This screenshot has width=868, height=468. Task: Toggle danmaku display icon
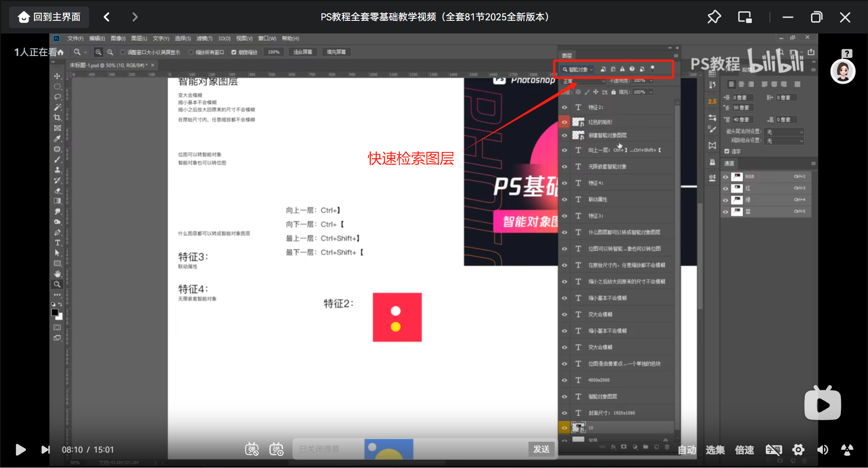click(252, 449)
